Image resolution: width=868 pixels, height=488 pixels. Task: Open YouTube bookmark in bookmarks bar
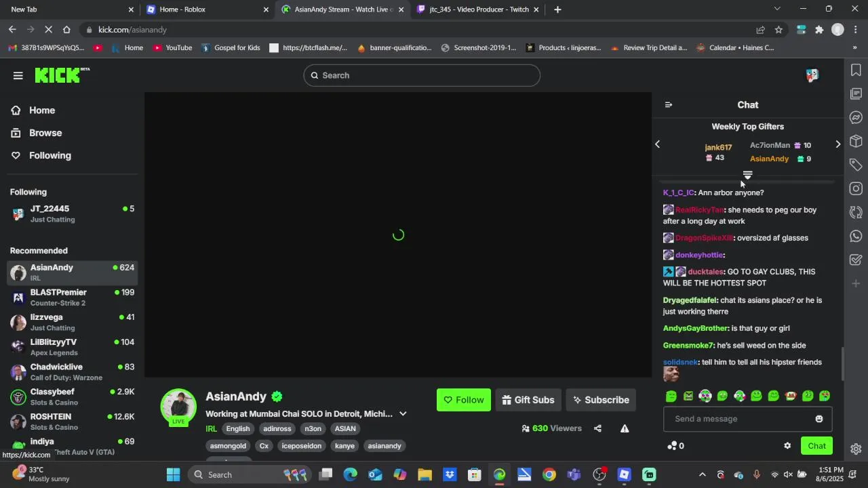(x=172, y=48)
